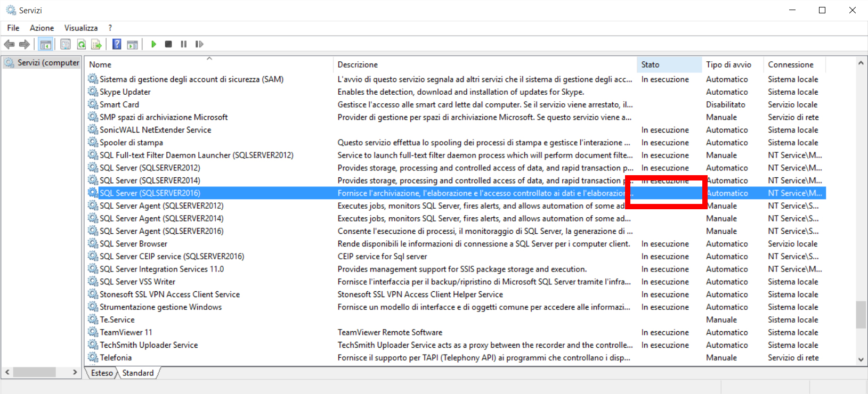Toggle the Action pane show/hide icon
The height and width of the screenshot is (394, 868).
coord(132,44)
